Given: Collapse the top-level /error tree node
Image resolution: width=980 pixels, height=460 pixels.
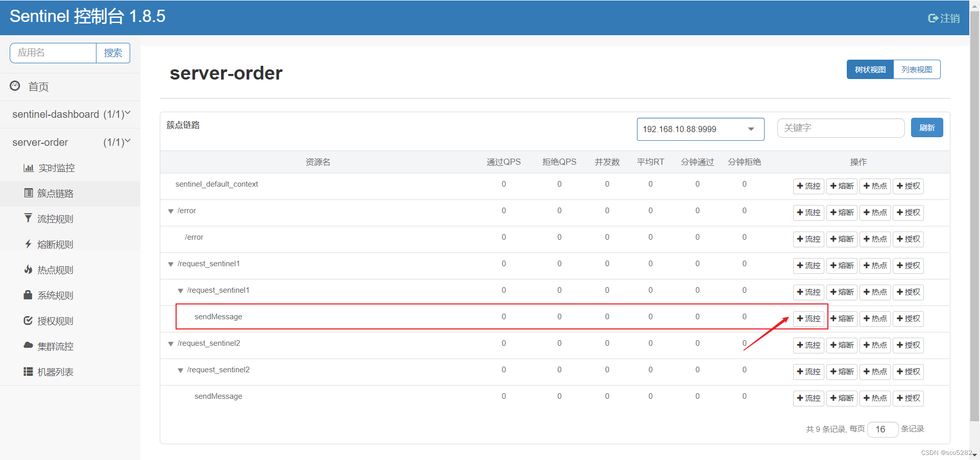Looking at the screenshot, I should (x=170, y=211).
